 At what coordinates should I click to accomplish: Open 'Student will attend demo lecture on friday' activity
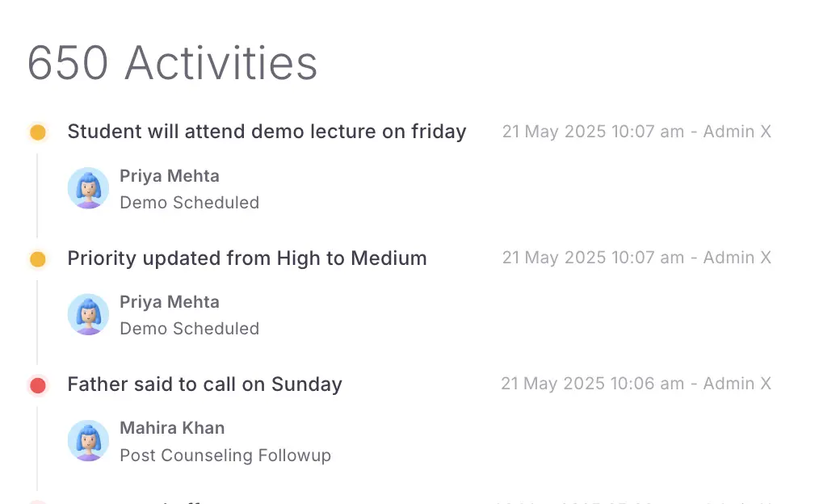coord(267,132)
